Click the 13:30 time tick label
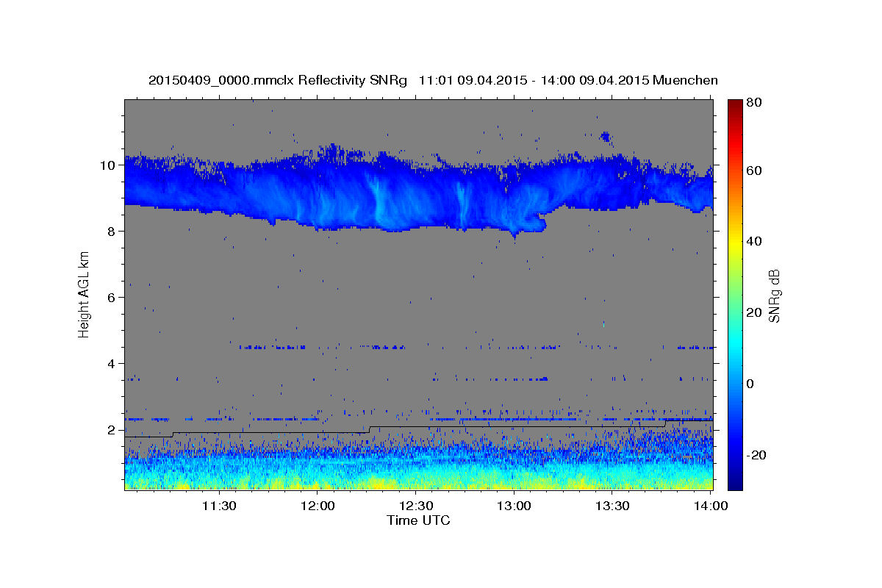The width and height of the screenshot is (882, 588). (612, 506)
